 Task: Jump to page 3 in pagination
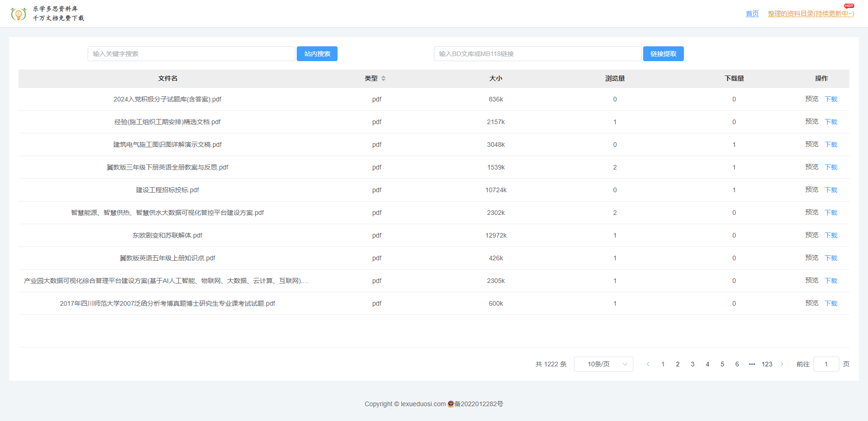[692, 364]
